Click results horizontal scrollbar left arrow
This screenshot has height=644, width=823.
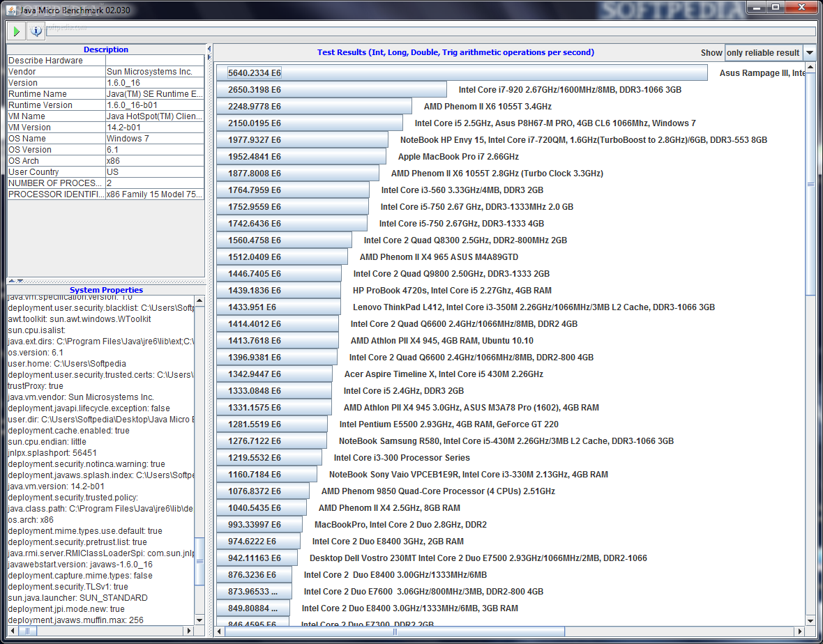pyautogui.click(x=220, y=631)
